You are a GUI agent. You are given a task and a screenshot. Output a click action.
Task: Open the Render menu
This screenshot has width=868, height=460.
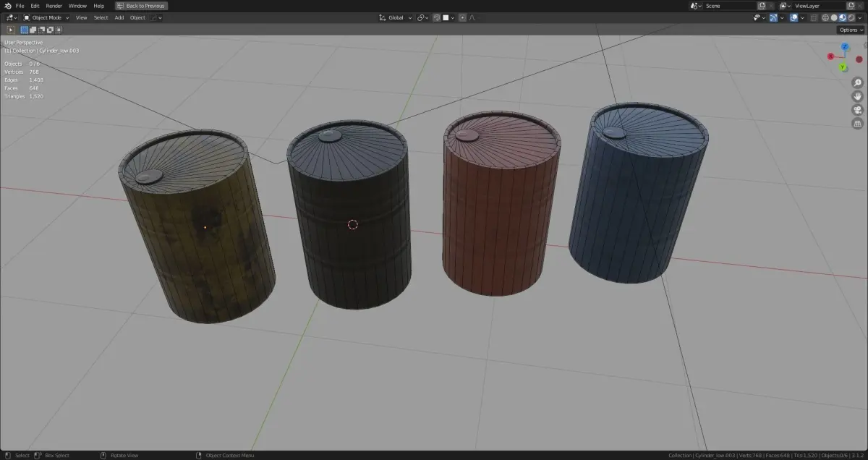[54, 6]
